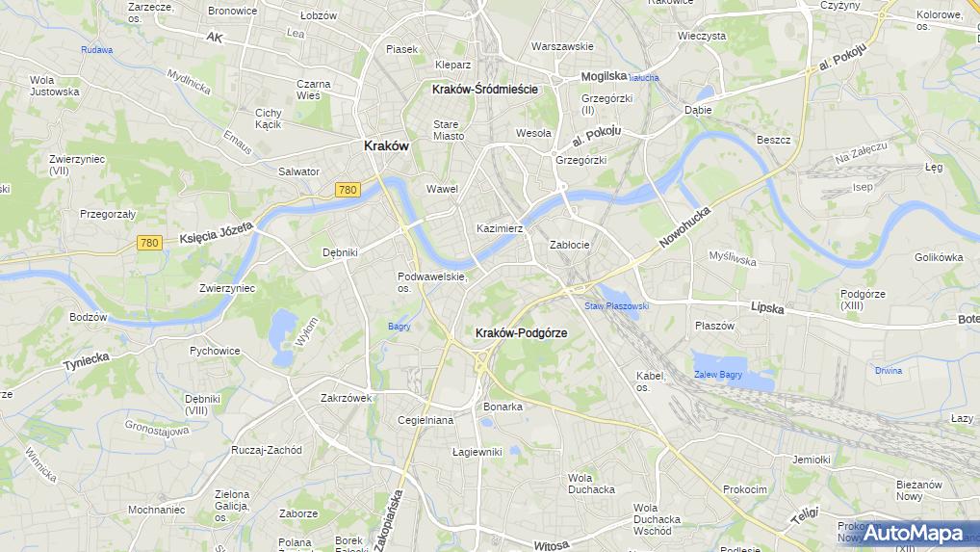Select the Zalew Bagry lake label
The width and height of the screenshot is (980, 552).
pyautogui.click(x=718, y=375)
